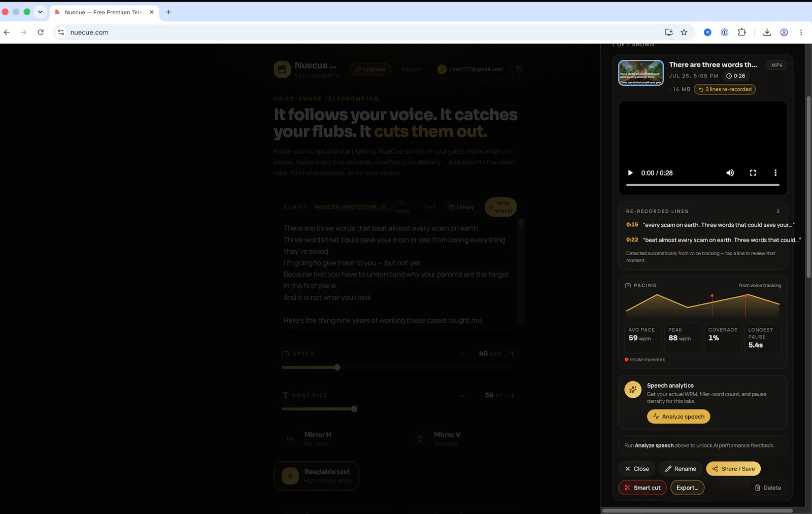Open the browser Downloads
The width and height of the screenshot is (812, 514).
[767, 32]
